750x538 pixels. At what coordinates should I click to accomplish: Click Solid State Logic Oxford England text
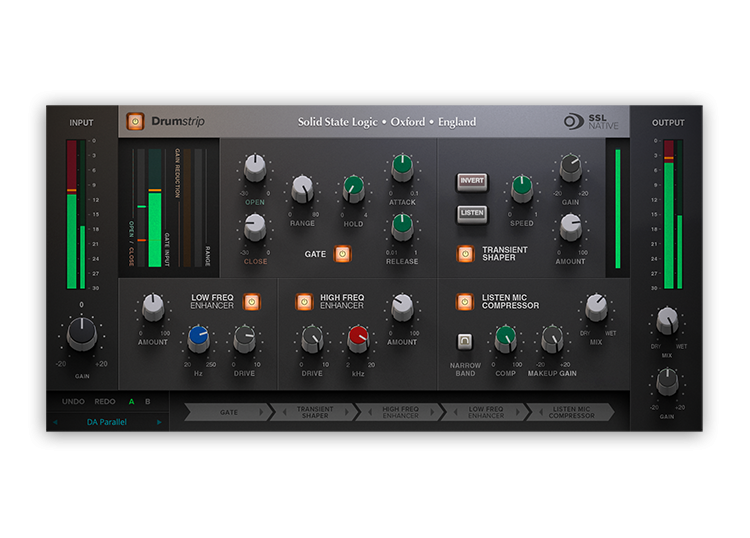pos(387,122)
